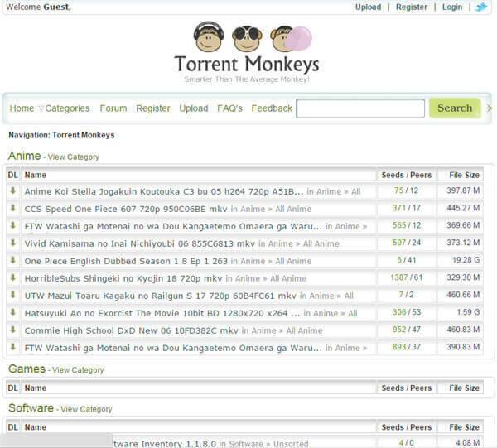Go to Home in navigation bar
The height and width of the screenshot is (448, 497).
[x=22, y=108]
